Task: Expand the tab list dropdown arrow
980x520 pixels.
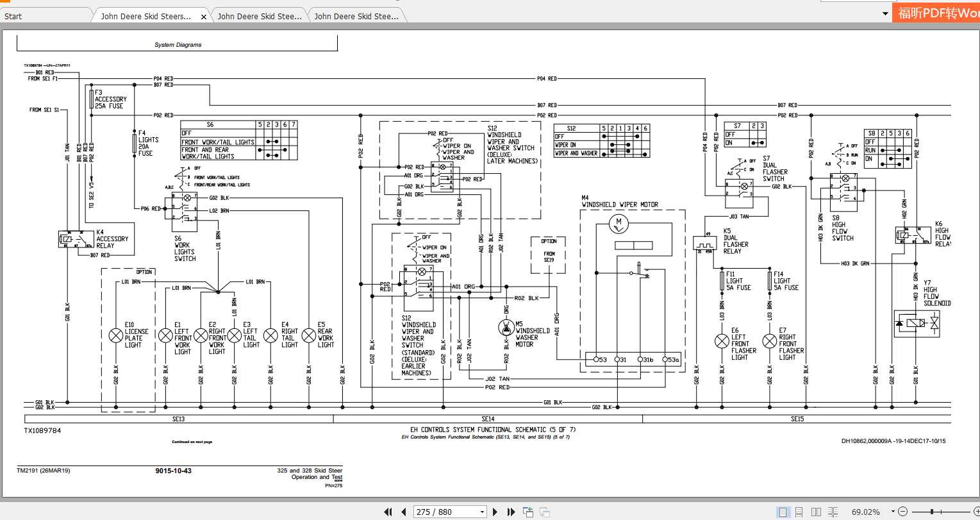Action: point(886,13)
